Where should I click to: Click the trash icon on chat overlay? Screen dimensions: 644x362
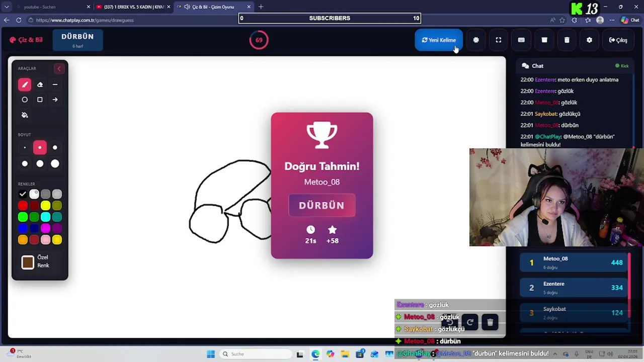tap(490, 322)
